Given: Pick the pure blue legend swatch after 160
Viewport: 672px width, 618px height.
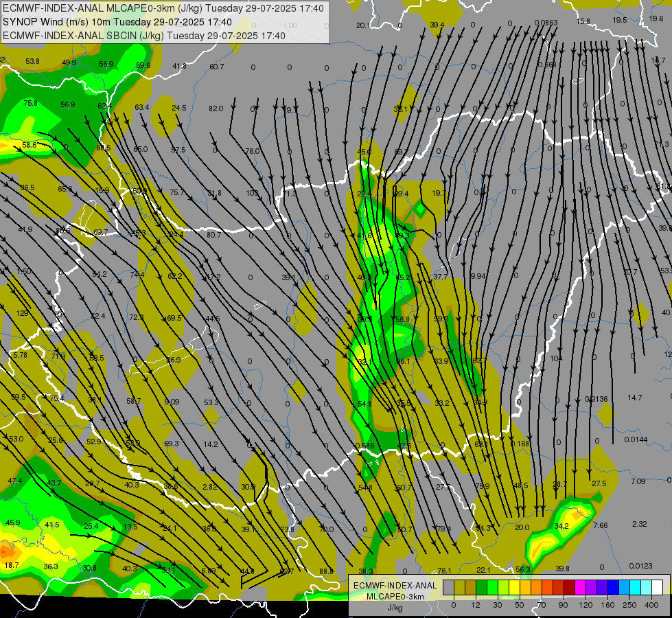Looking at the screenshot, I should click(613, 587).
